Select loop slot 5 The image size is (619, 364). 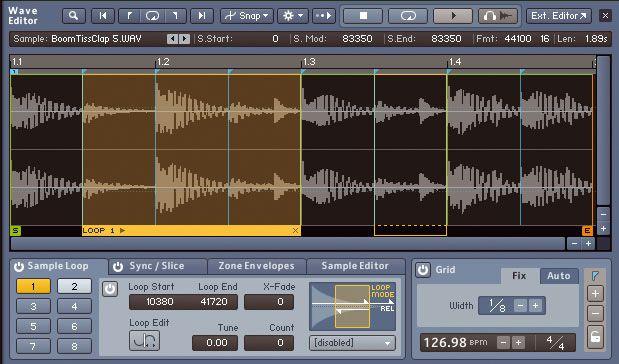click(x=34, y=326)
